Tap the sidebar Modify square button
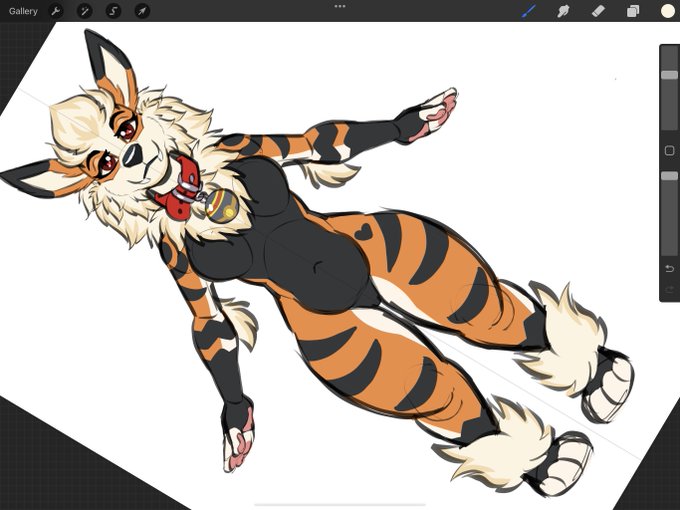The height and width of the screenshot is (510, 680). pos(669,150)
